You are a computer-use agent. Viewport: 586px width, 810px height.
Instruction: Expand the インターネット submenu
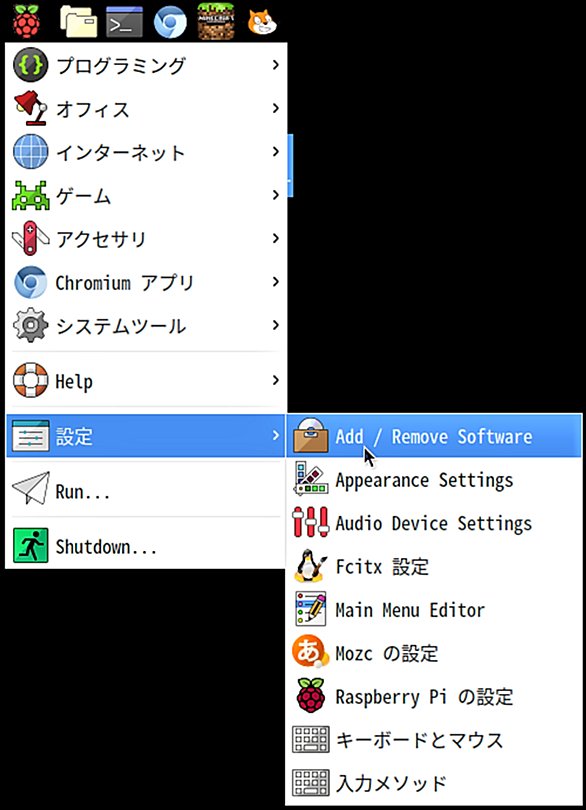click(x=146, y=152)
